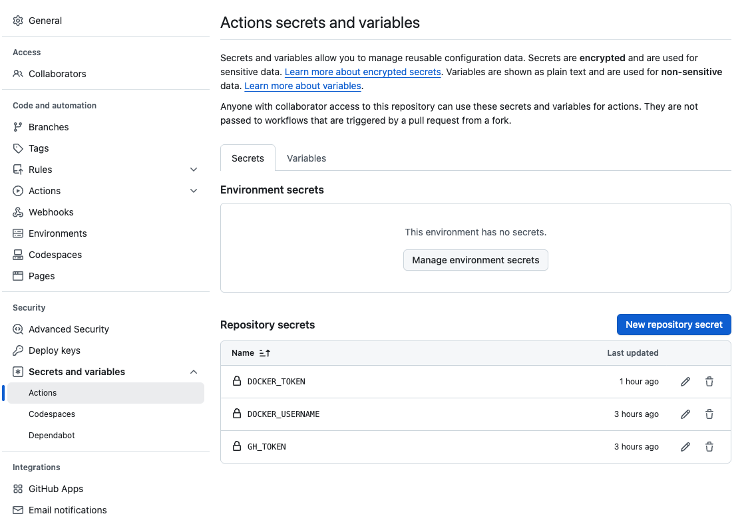Select the Secrets tab

248,158
